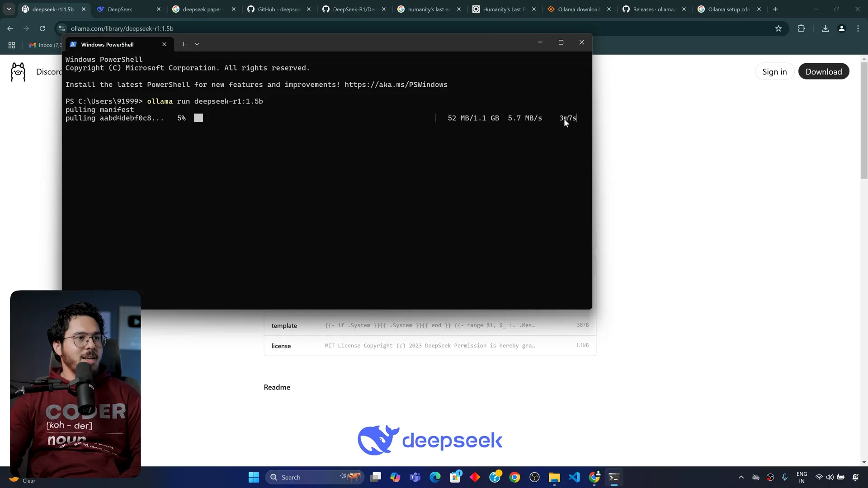Switch to the Releases ollama tab
Image resolution: width=868 pixels, height=488 pixels.
(654, 9)
